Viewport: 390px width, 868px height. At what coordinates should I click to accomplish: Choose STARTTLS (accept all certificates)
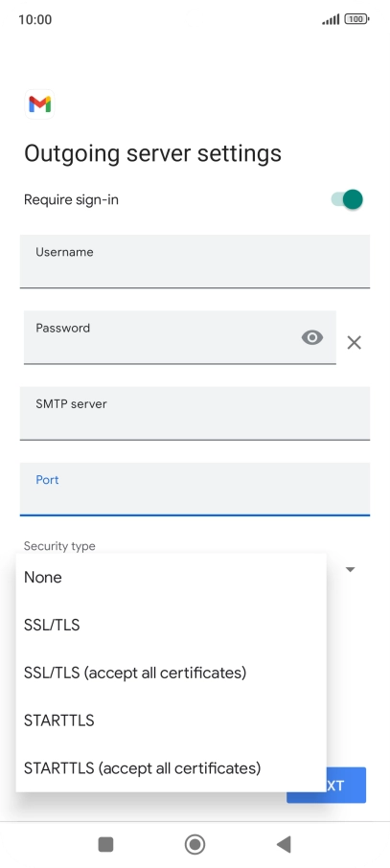(172, 767)
